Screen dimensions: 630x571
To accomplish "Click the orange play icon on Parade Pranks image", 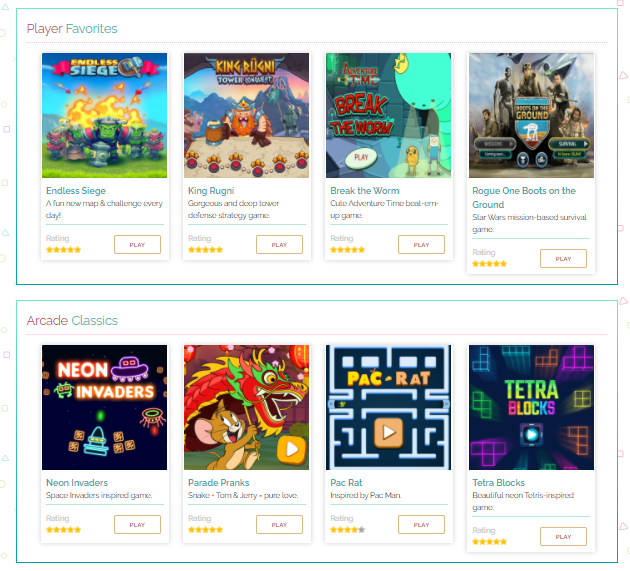I will (x=292, y=449).
